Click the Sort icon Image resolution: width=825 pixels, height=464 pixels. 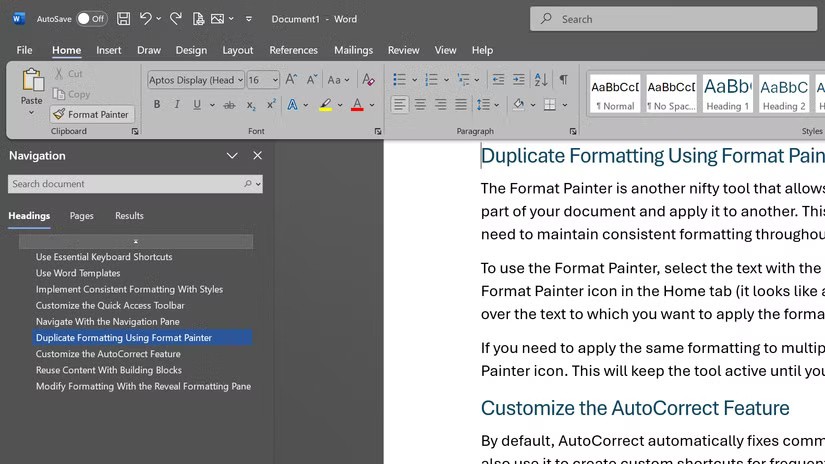click(x=541, y=80)
